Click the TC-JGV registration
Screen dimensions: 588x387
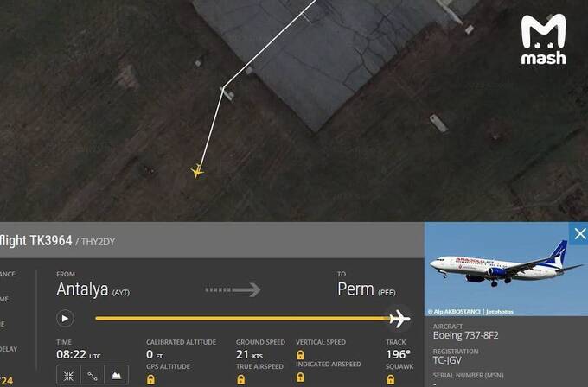point(447,360)
